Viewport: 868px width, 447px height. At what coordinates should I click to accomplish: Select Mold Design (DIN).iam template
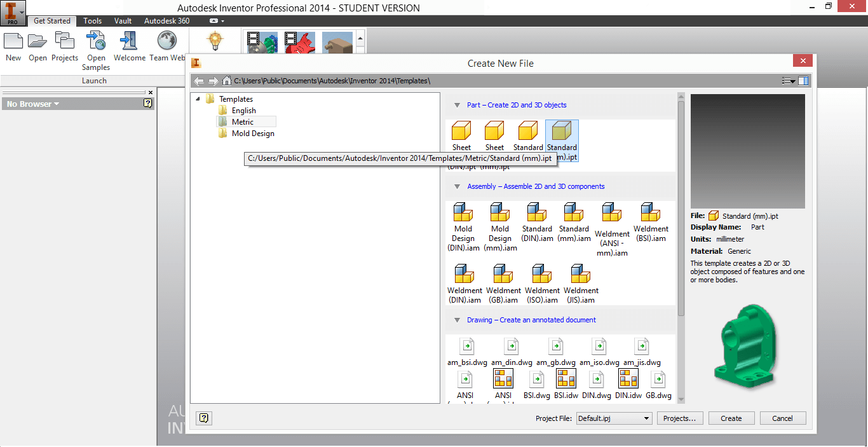tap(463, 228)
